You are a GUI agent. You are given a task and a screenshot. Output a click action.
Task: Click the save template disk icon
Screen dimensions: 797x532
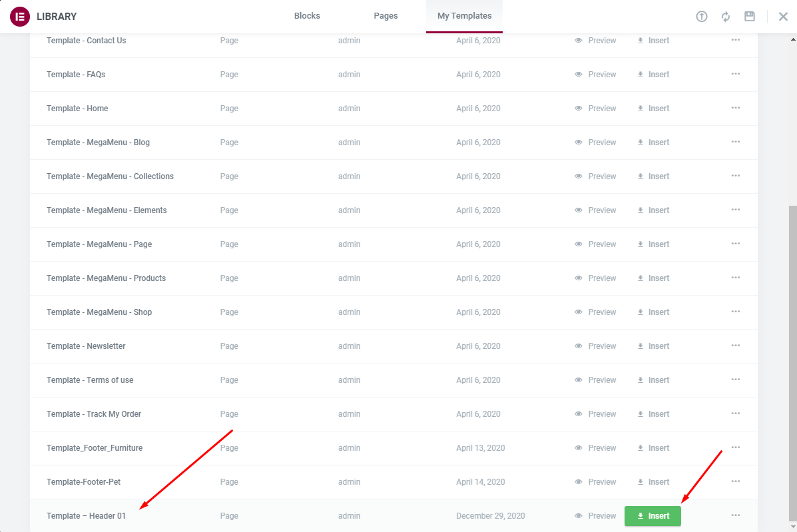pyautogui.click(x=750, y=16)
